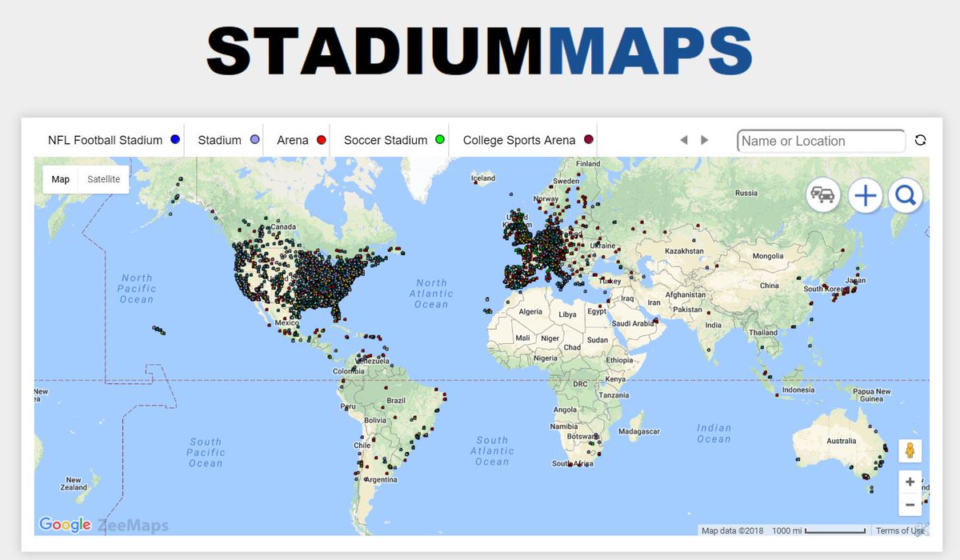Click the Argentina label on map

click(380, 480)
